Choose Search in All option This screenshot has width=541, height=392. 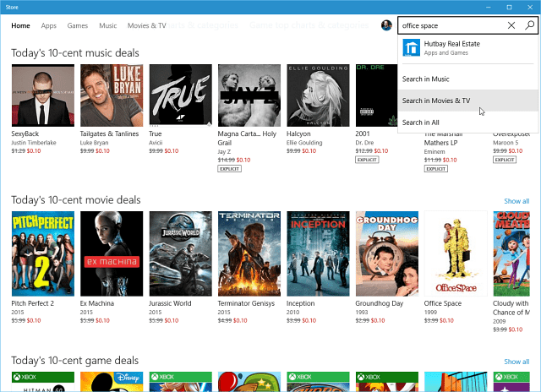coord(467,122)
